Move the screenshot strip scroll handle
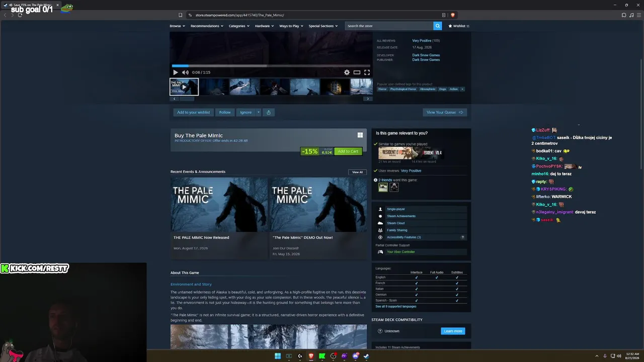644x362 pixels. [x=187, y=99]
